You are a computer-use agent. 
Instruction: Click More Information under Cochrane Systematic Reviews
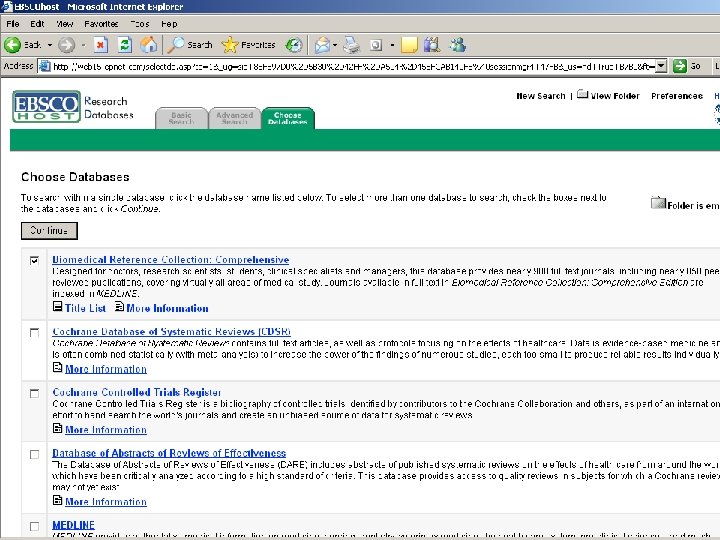click(106, 369)
